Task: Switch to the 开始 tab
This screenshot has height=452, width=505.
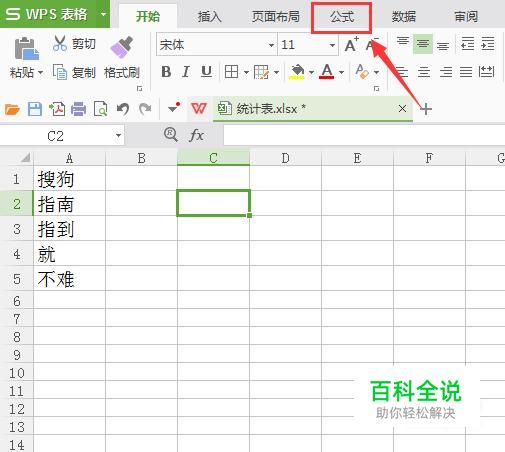Action: pos(148,16)
